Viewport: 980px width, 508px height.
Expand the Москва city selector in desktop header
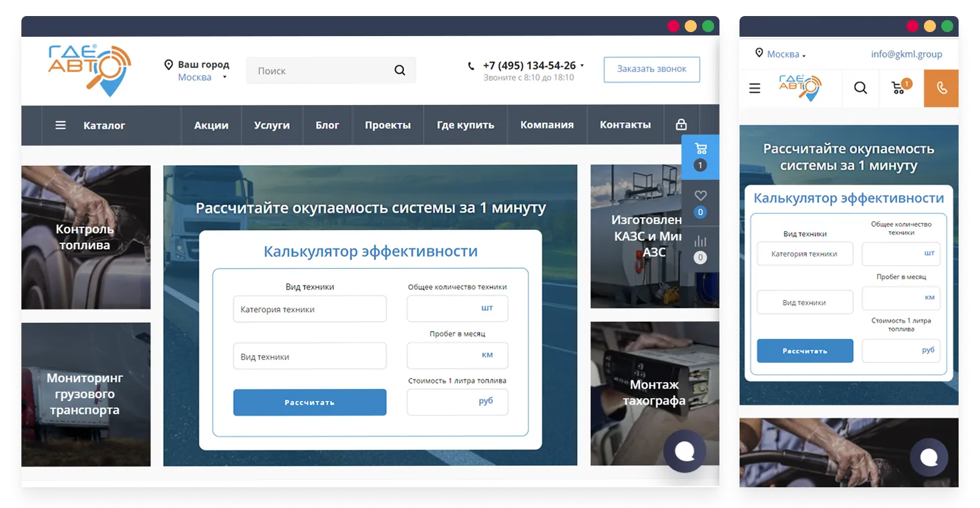202,78
